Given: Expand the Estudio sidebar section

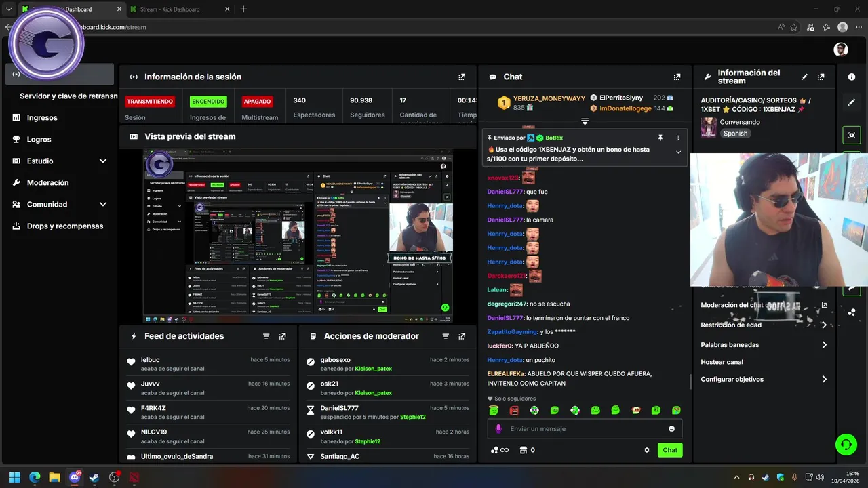Looking at the screenshot, I should (x=103, y=161).
